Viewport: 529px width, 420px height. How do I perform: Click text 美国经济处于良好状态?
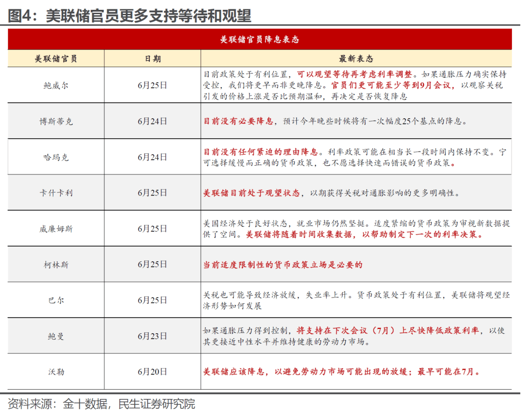245,223
